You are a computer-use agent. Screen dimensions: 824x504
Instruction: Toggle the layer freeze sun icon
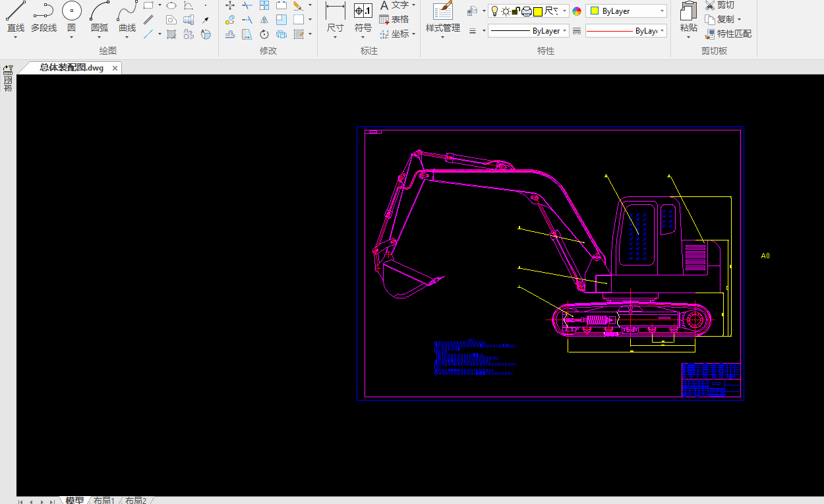pos(506,11)
